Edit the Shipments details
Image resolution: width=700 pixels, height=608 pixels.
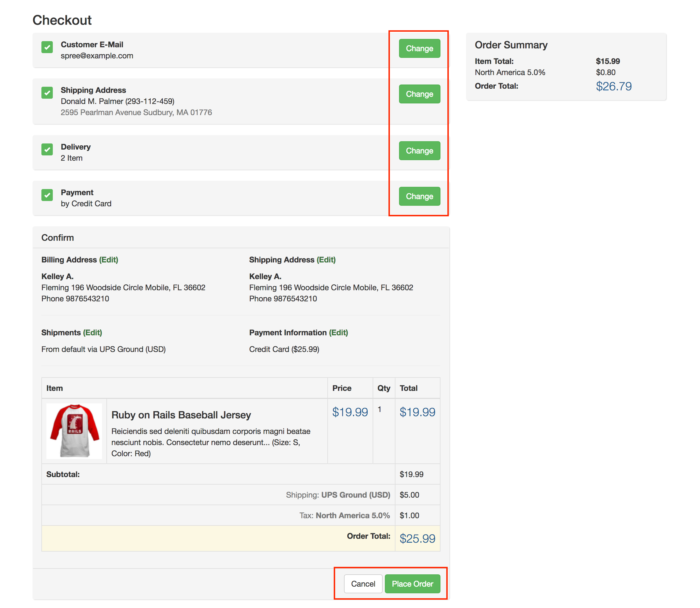coord(93,332)
